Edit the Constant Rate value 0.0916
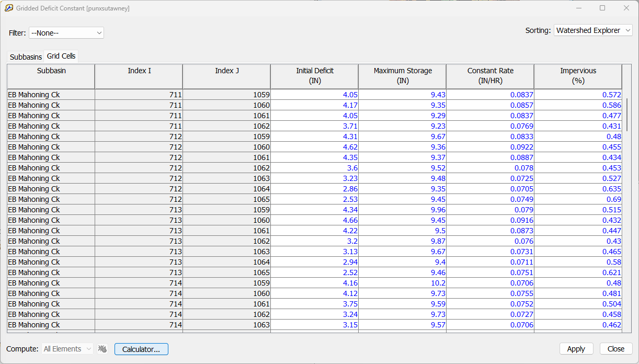The height and width of the screenshot is (364, 639). [x=490, y=220]
